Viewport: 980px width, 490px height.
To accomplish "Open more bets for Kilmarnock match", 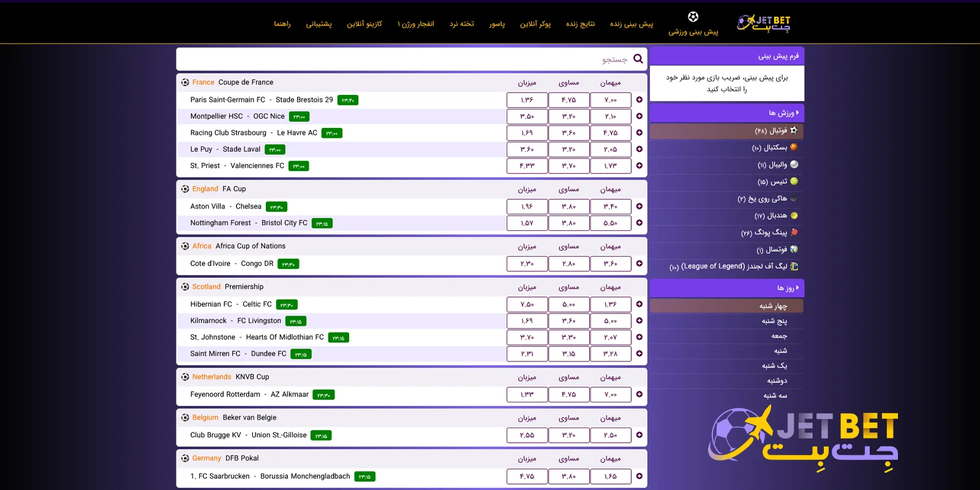I will tap(639, 321).
